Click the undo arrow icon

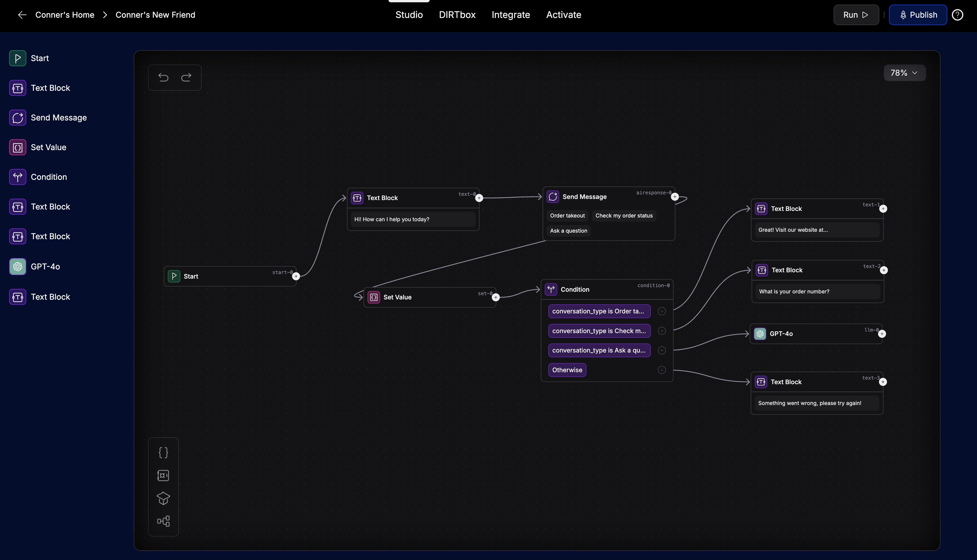[x=163, y=77]
